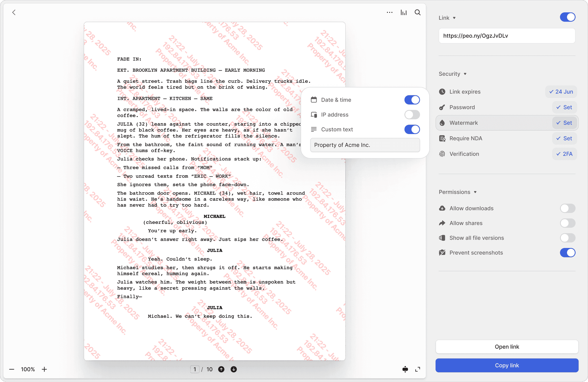This screenshot has height=382, width=588.
Task: Open the more options menu
Action: click(389, 12)
